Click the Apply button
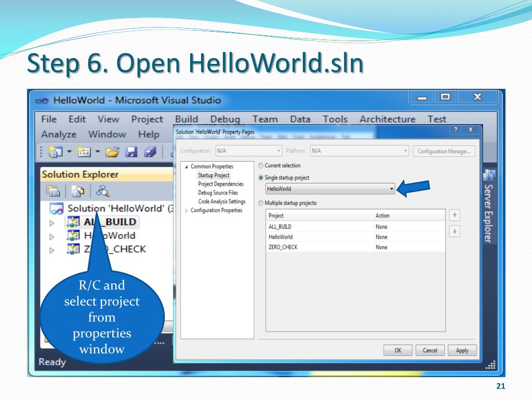Image resolution: width=532 pixels, height=399 pixels. point(462,350)
